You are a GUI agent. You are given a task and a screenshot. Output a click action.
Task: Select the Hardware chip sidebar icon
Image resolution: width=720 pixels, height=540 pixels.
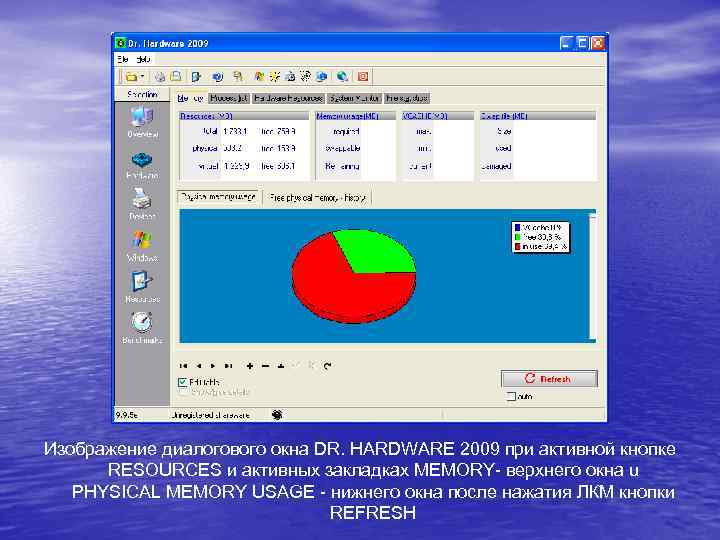pos(142,160)
